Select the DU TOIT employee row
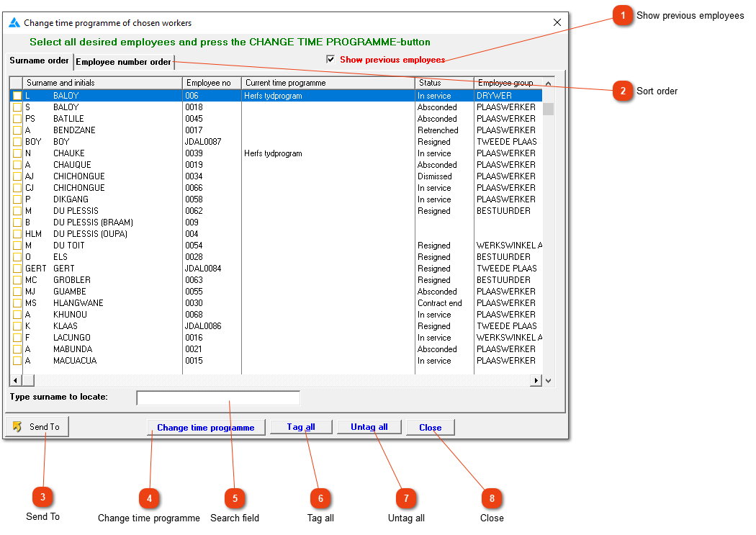Screen dimensions: 756x535 pos(276,246)
